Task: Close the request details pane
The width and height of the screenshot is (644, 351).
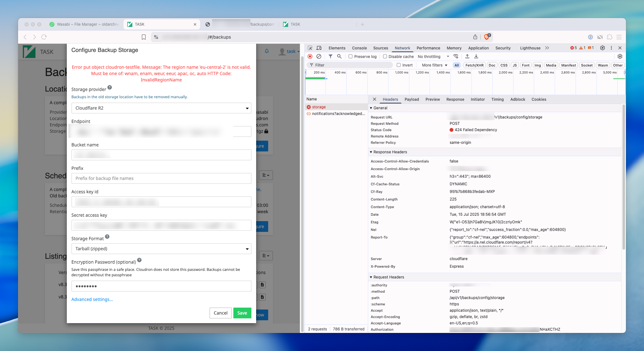Action: click(375, 99)
